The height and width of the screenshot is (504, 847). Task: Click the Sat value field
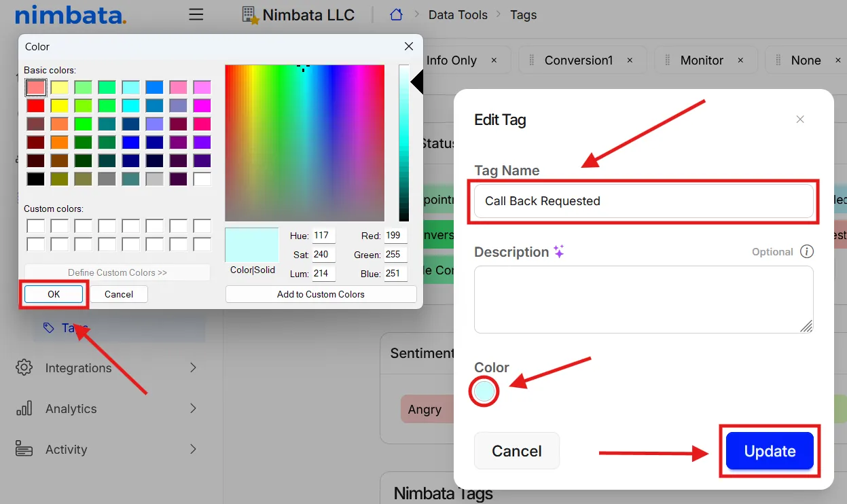click(323, 255)
